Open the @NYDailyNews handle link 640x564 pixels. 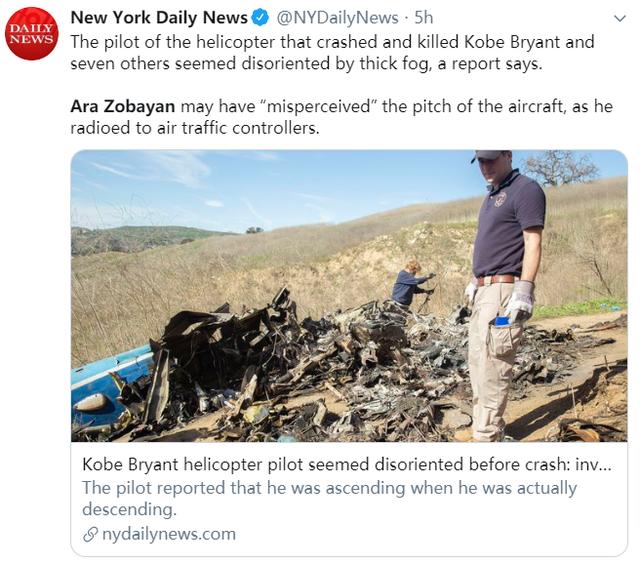tap(338, 18)
